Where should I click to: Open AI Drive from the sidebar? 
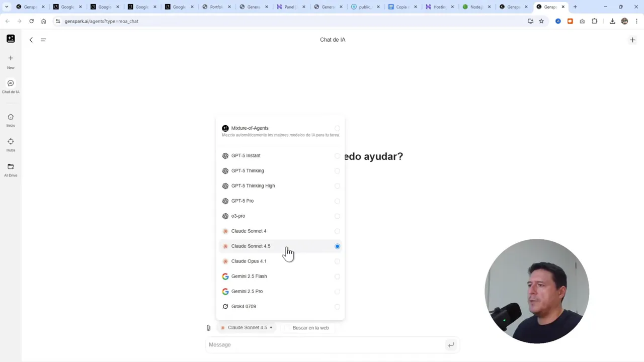coord(11,169)
